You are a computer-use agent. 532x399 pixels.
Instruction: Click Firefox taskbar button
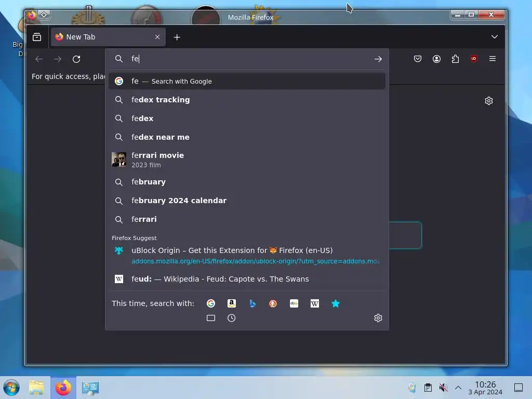click(x=63, y=388)
